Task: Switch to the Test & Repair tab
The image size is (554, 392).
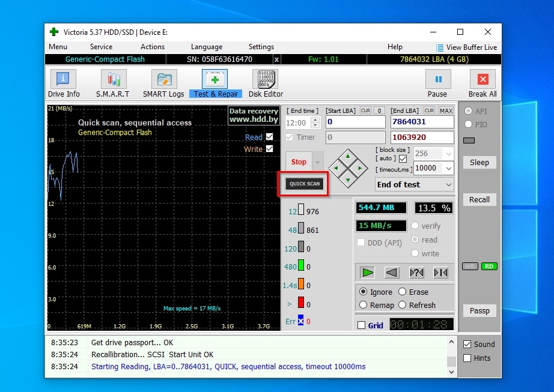Action: coord(215,83)
